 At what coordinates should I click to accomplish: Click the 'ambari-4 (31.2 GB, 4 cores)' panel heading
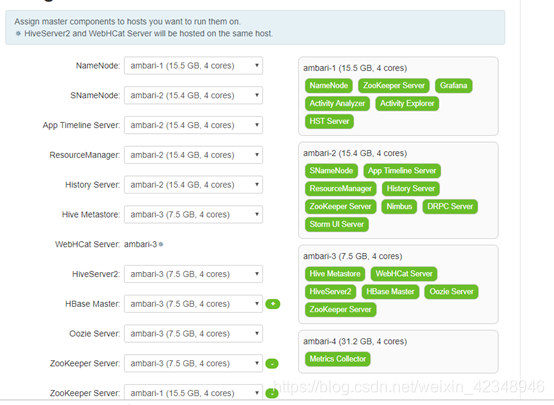click(x=355, y=341)
